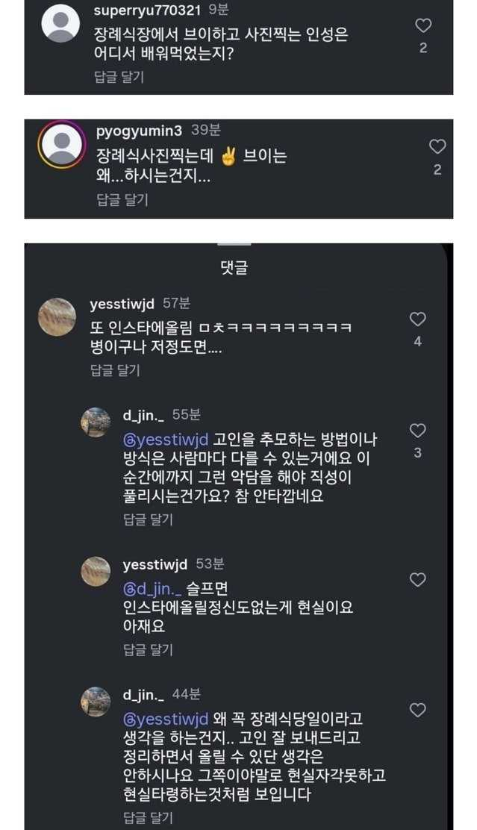Tap heart on yesstiwjd's 57분 comment
The width and height of the screenshot is (477, 830).
(x=418, y=319)
